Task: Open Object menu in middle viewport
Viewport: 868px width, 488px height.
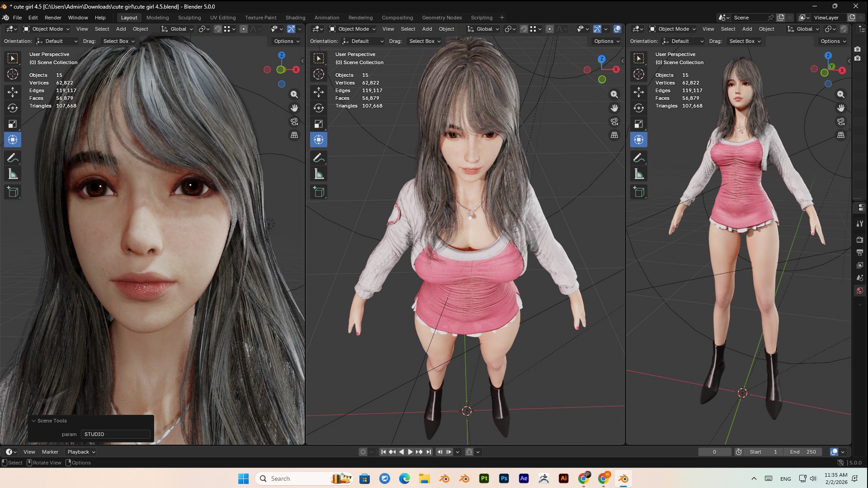Action: (446, 29)
